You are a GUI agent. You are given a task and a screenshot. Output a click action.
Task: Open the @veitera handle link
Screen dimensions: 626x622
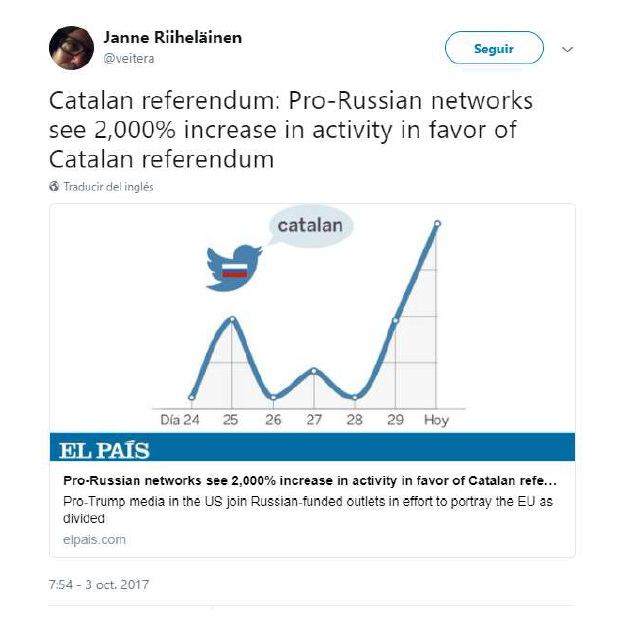(129, 59)
